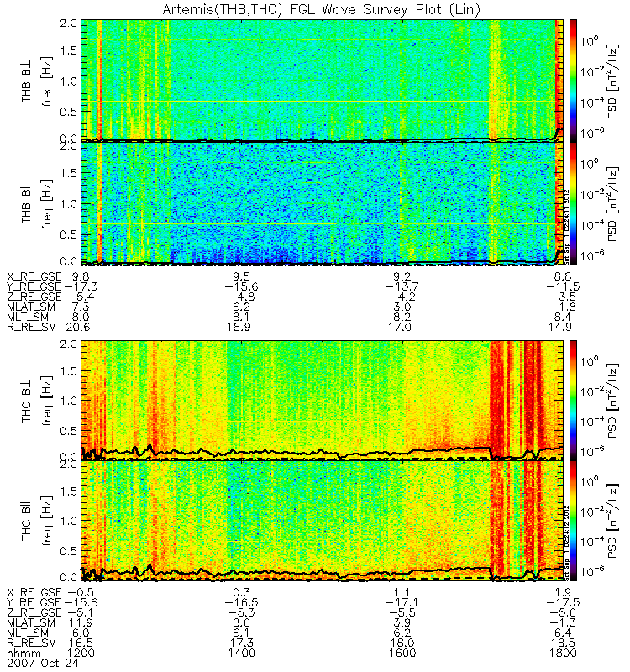Click the THC X_RE_GSE value '1.9'
The image size is (630, 672).
(x=563, y=592)
